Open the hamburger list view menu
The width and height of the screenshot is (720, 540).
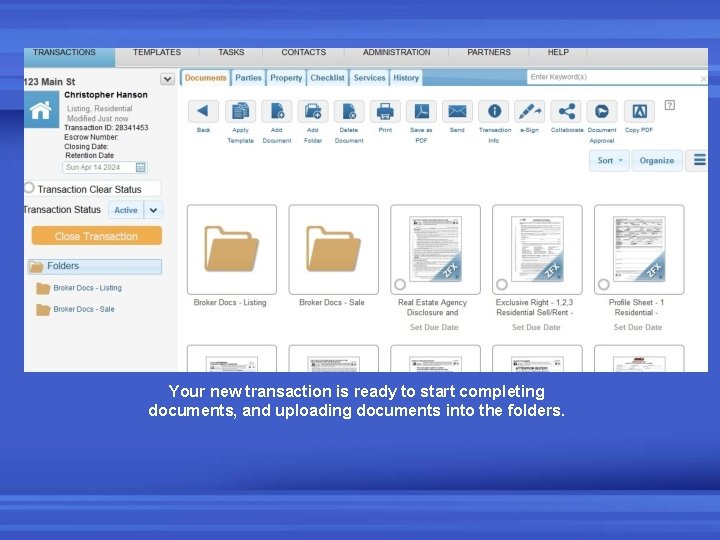(698, 160)
